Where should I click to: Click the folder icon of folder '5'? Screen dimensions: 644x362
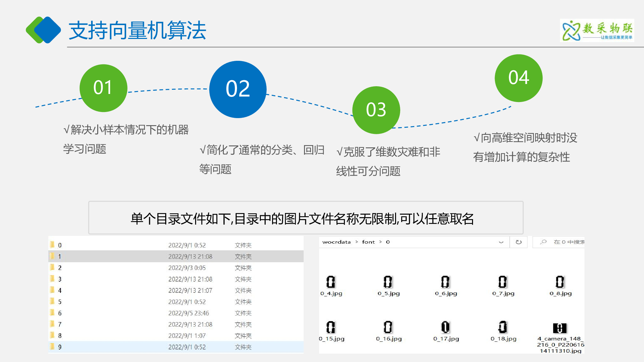pos(52,302)
